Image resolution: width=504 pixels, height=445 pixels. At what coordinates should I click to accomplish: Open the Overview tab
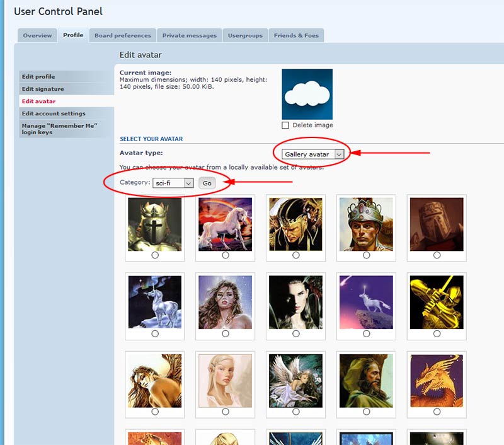coord(37,35)
